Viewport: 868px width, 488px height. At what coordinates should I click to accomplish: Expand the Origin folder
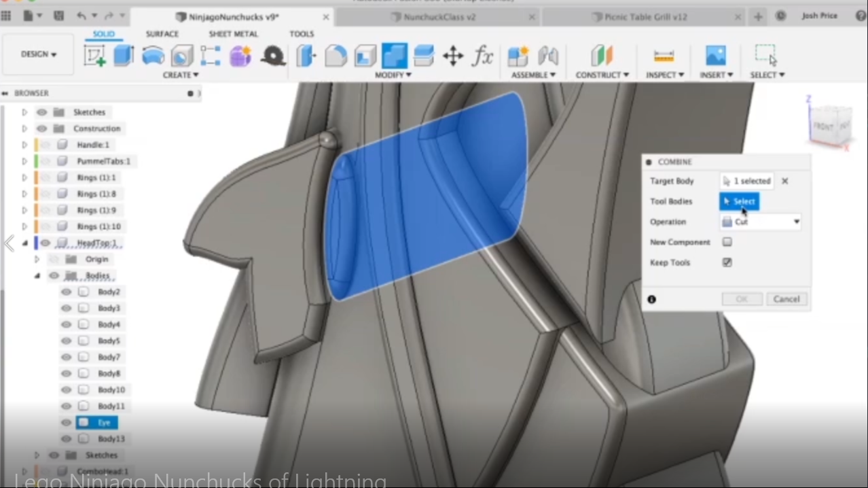click(37, 259)
